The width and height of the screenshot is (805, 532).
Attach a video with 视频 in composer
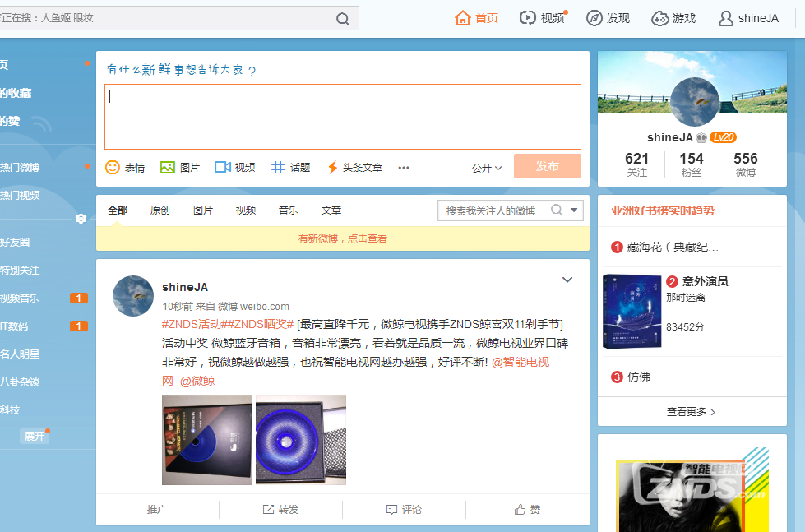coord(235,168)
